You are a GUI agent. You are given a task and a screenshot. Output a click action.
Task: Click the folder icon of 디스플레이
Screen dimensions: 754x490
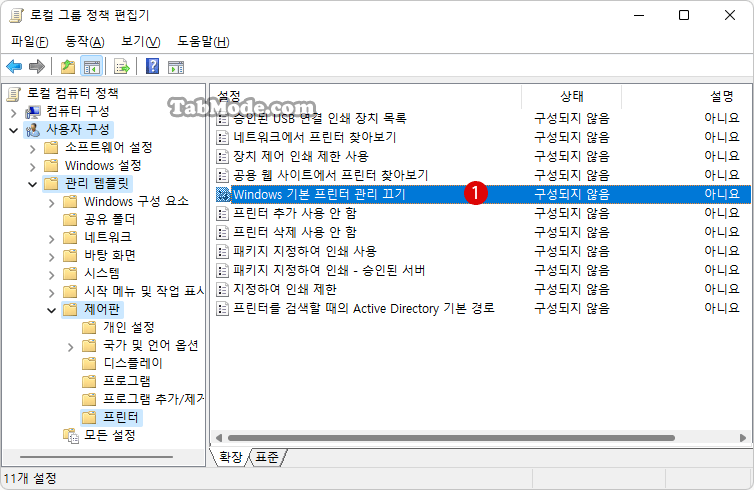[x=89, y=363]
